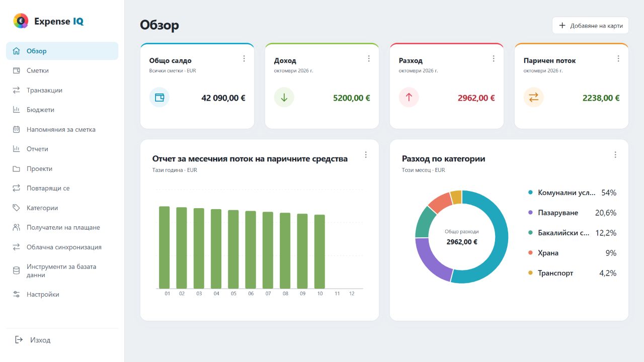Open the Паричен поток card three-dot menu
644x362 pixels.
click(x=618, y=59)
